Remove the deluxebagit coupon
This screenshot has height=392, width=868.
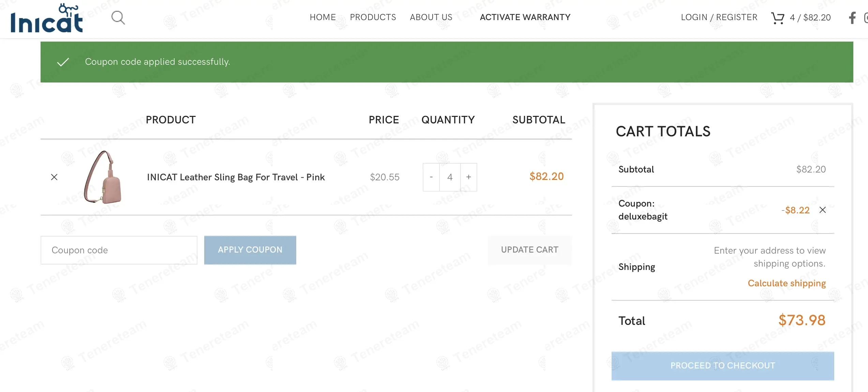[823, 210]
